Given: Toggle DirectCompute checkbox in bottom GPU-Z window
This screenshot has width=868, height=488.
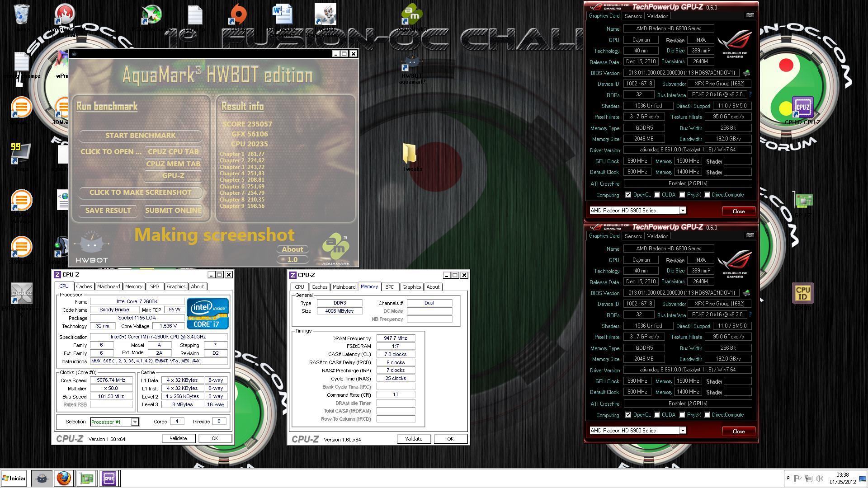Looking at the screenshot, I should 707,415.
